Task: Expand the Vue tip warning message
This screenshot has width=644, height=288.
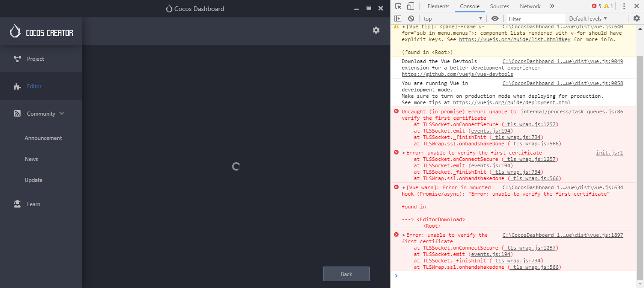Action: 404,27
